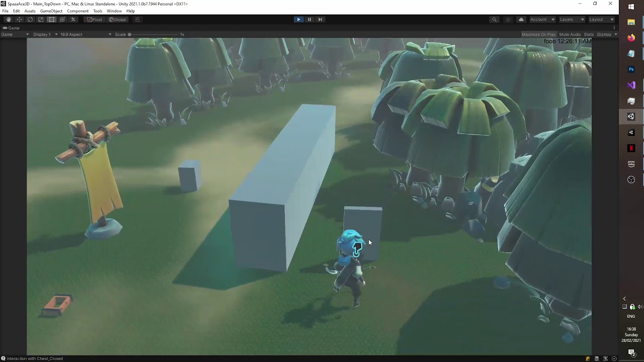This screenshot has width=644, height=362.
Task: Toggle Maximize On Play
Action: [x=538, y=35]
